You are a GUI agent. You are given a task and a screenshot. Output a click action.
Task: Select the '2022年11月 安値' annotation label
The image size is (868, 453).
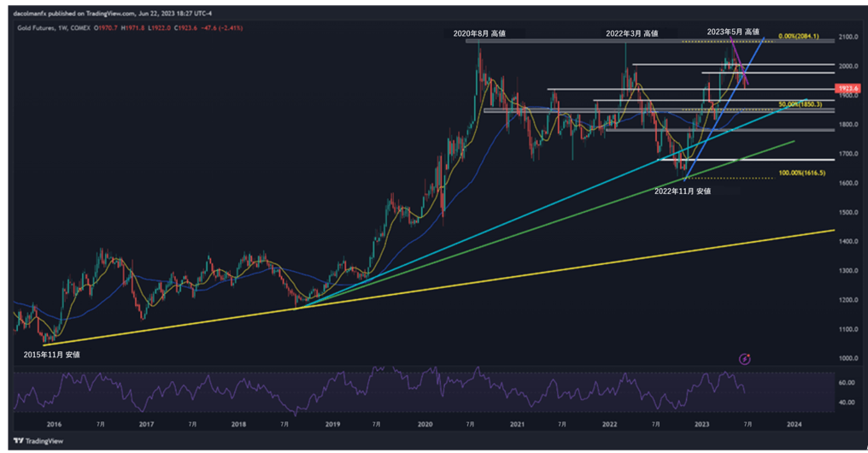coord(683,191)
